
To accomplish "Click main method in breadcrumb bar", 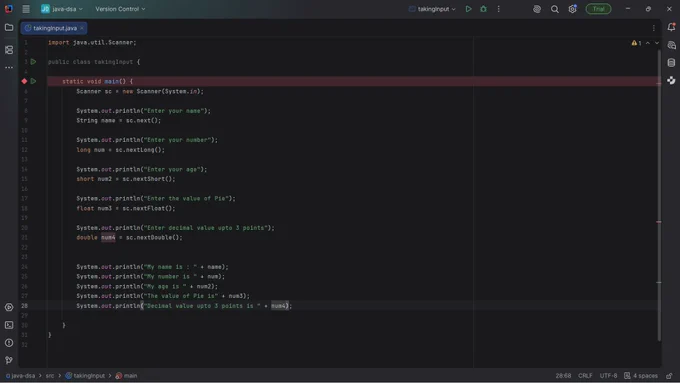I will tap(126, 376).
